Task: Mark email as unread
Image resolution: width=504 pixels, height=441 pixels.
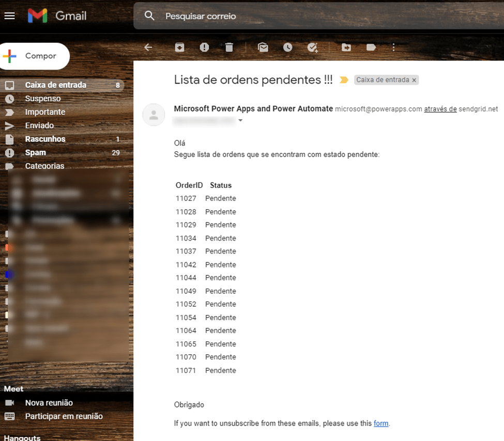Action: pos(263,48)
